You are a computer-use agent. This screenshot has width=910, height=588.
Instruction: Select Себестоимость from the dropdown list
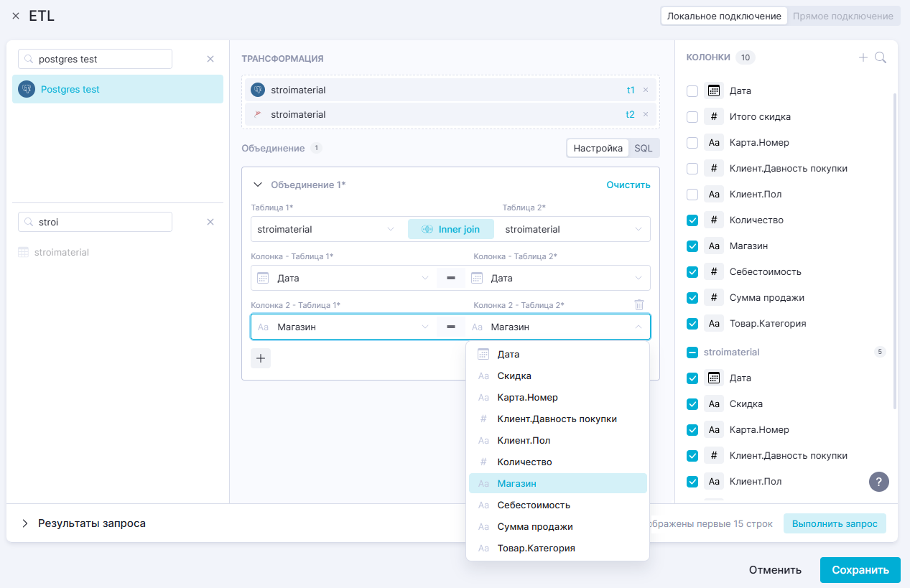[534, 505]
